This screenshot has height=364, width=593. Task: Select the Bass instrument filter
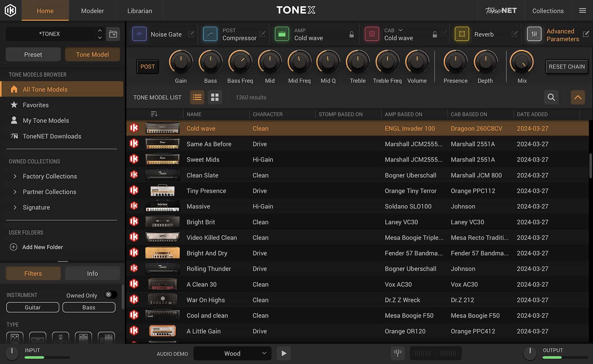88,307
